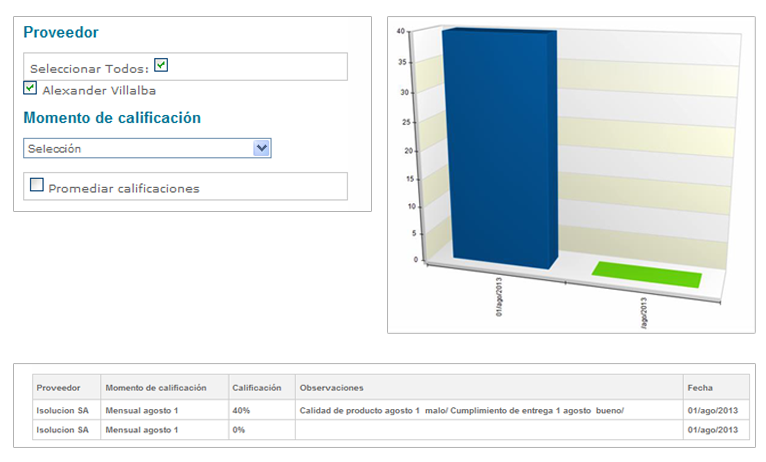Screen dimensions: 766x462
Task: Select the 0% calificación cell
Action: click(x=239, y=430)
